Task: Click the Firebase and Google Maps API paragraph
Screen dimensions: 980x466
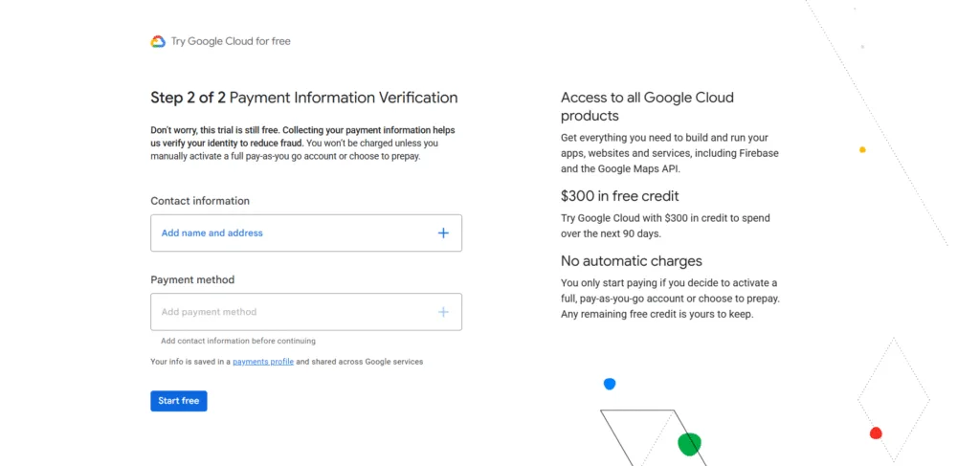Action: (x=669, y=153)
